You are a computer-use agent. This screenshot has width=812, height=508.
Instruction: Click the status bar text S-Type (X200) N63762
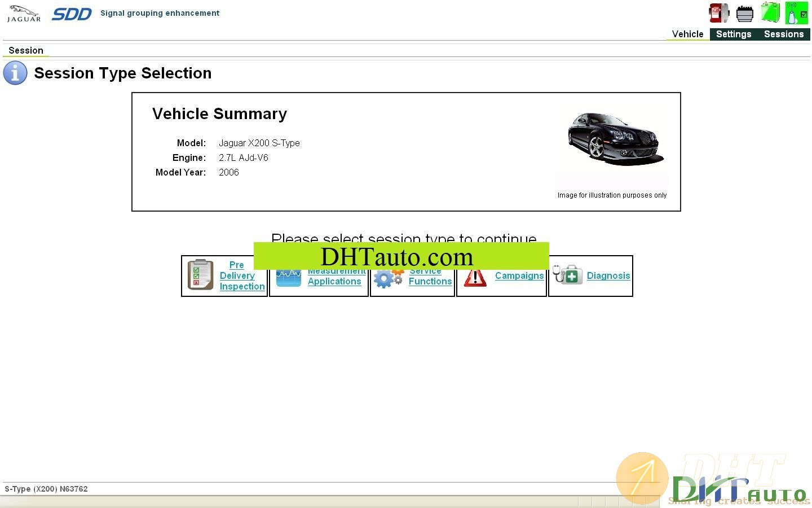[x=46, y=489]
